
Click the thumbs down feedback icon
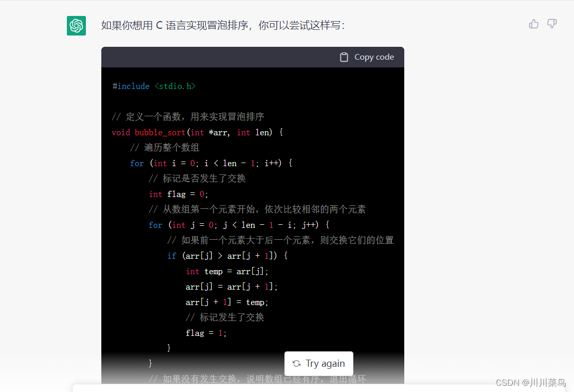coord(552,24)
